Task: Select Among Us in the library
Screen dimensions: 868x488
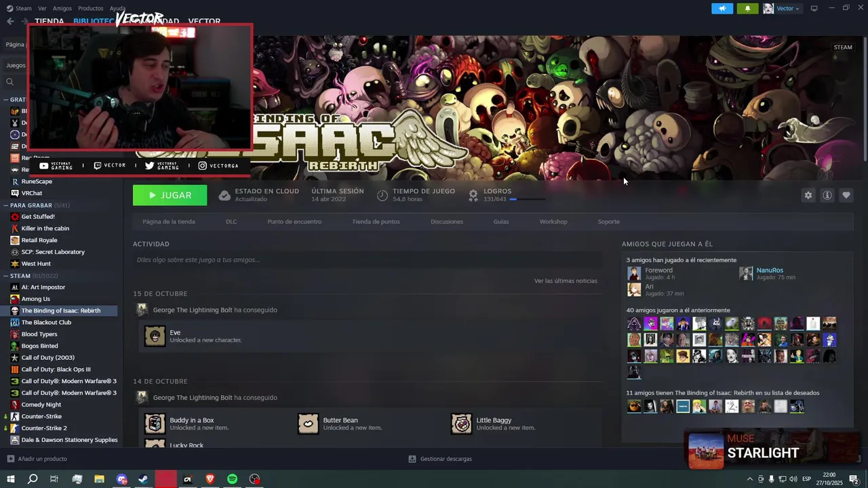Action: coord(59,299)
